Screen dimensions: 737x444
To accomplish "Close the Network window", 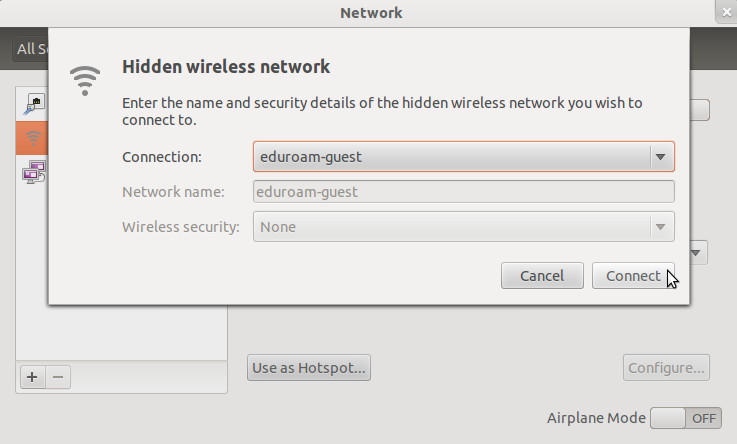I will click(x=725, y=13).
